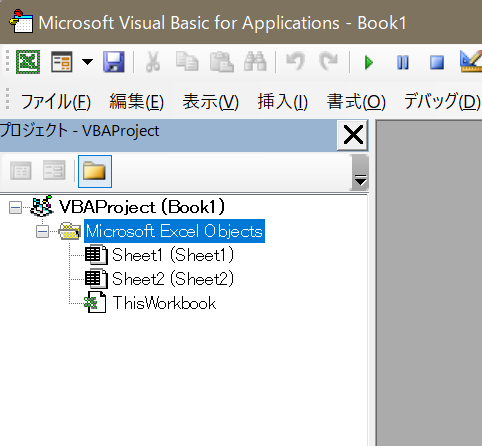Click the Find binoculars icon
482x446 pixels.
pyautogui.click(x=255, y=62)
